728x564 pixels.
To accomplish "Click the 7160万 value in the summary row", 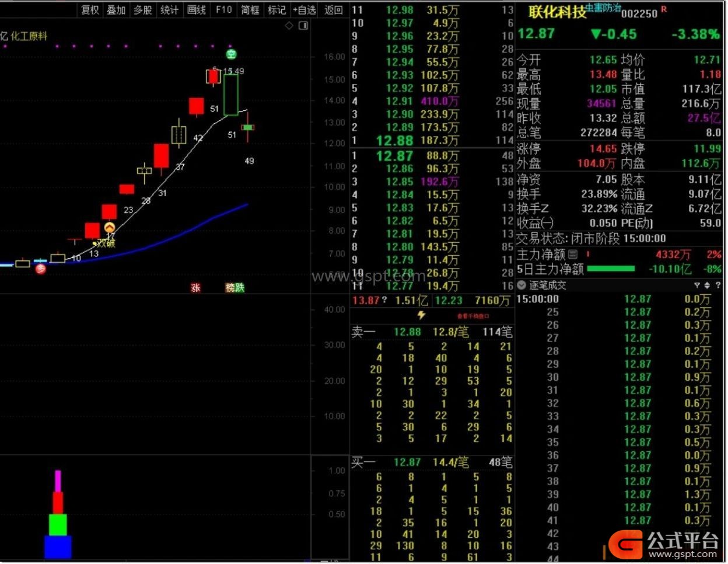I will point(492,301).
